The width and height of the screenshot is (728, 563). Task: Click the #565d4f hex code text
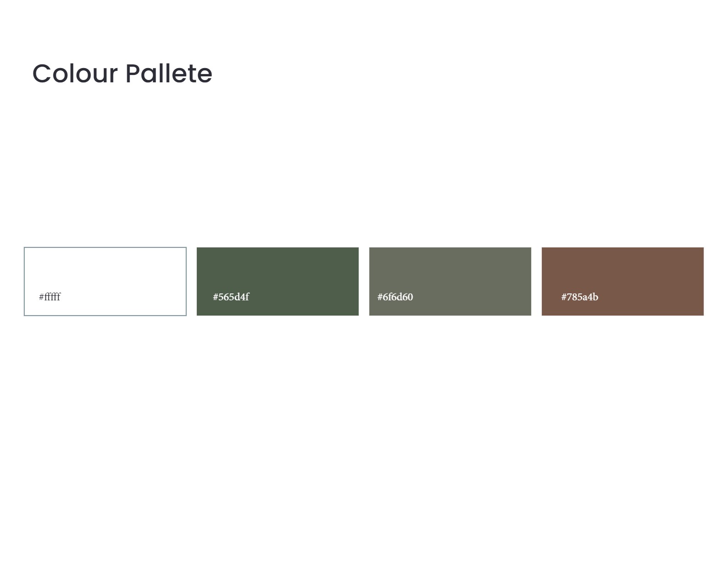coord(231,297)
